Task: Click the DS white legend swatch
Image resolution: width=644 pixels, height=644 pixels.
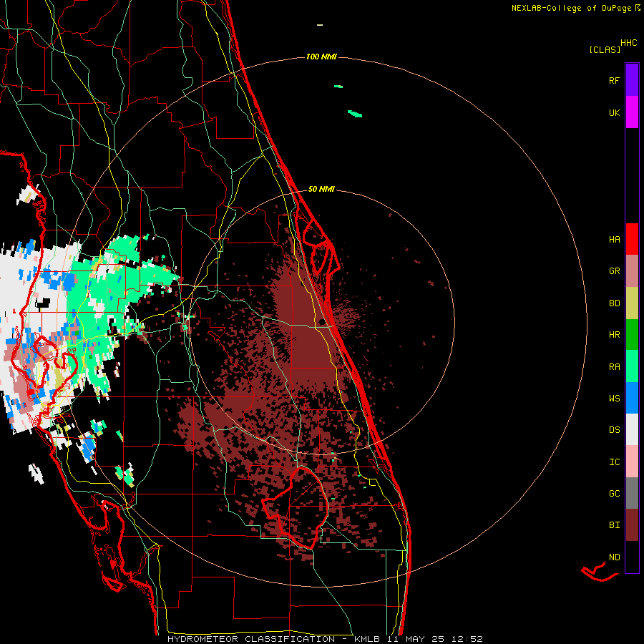Action: (x=632, y=429)
